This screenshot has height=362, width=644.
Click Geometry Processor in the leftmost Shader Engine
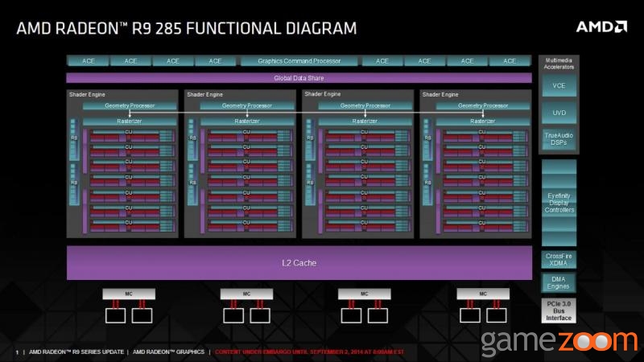[130, 106]
